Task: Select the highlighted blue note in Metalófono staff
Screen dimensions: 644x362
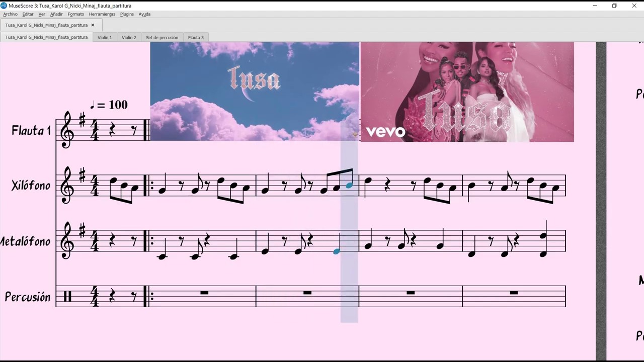Action: 337,251
